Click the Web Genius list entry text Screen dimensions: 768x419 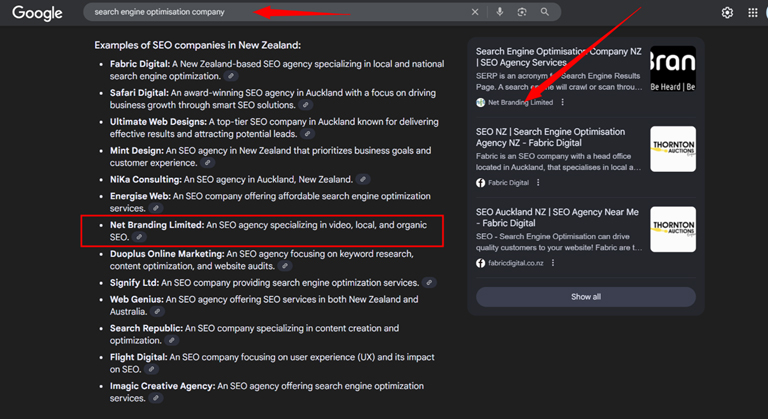point(264,306)
